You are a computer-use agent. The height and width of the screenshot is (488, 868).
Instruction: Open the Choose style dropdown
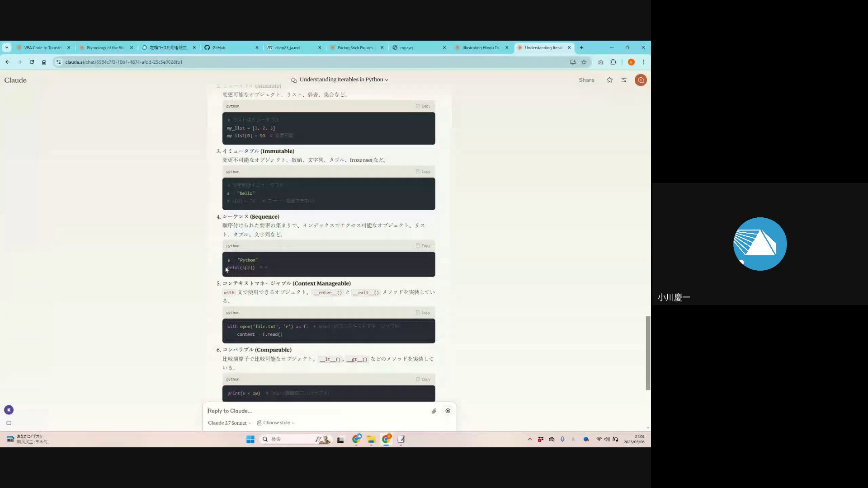276,423
